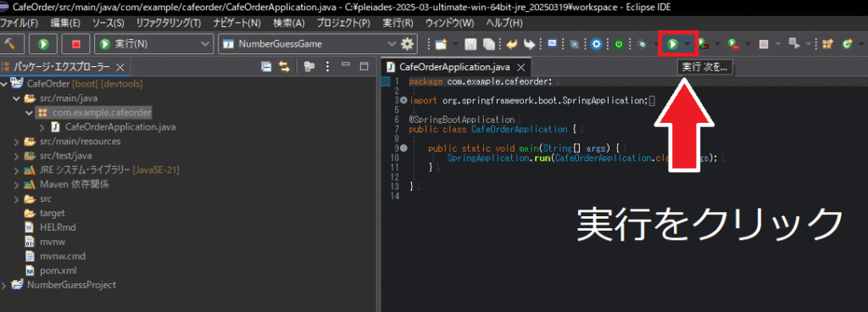Open the ウィンドウ(W) menu
Image resolution: width=868 pixels, height=312 pixels.
click(449, 24)
